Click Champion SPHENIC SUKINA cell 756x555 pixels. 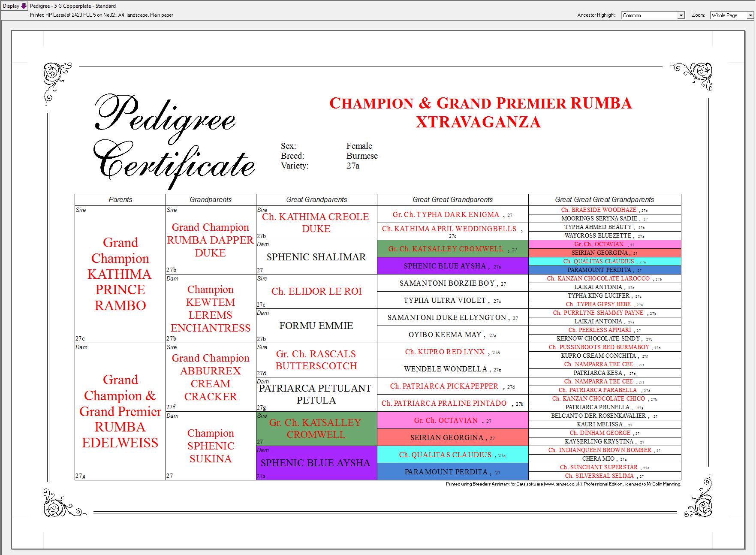[211, 446]
